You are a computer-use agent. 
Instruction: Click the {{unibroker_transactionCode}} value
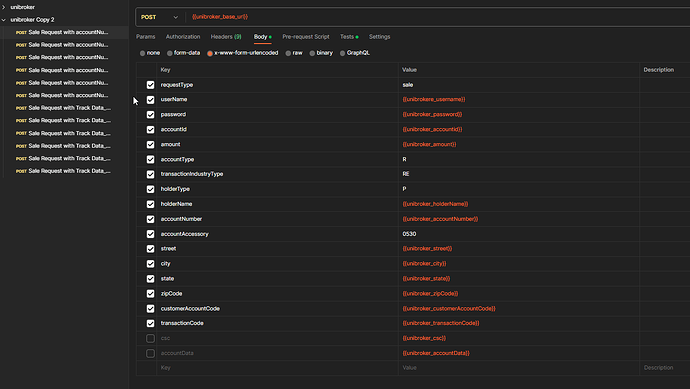[x=440, y=323]
